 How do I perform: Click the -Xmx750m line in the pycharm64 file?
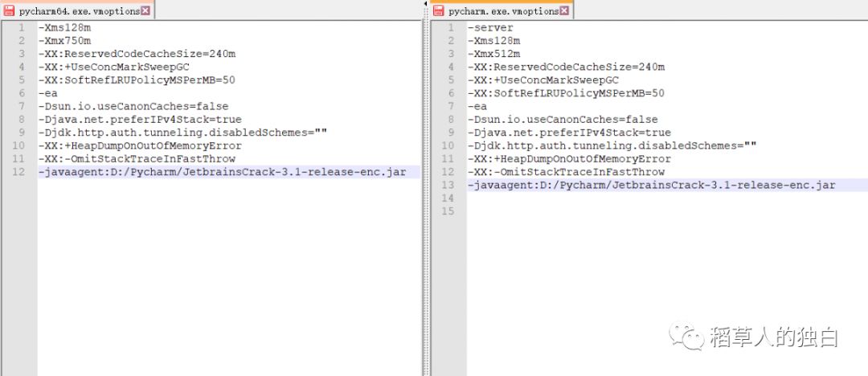(x=65, y=40)
